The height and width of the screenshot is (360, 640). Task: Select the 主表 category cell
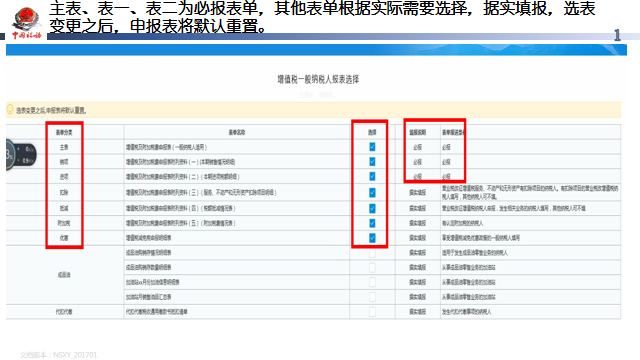coord(64,147)
